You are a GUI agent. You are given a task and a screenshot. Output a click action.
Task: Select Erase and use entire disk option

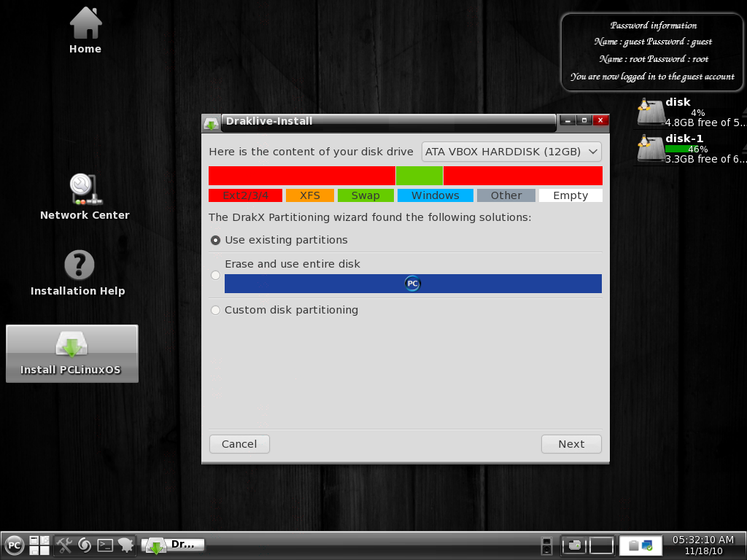(x=215, y=275)
